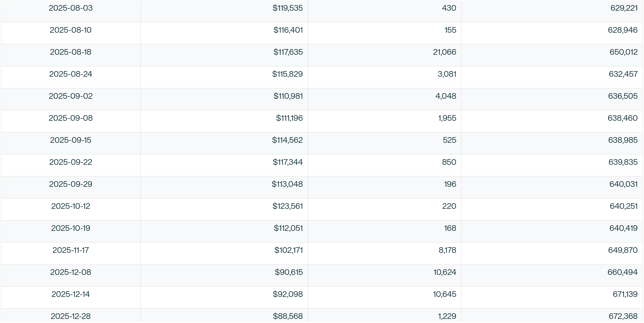Click the 2025-09-29 date cell

pos(70,184)
